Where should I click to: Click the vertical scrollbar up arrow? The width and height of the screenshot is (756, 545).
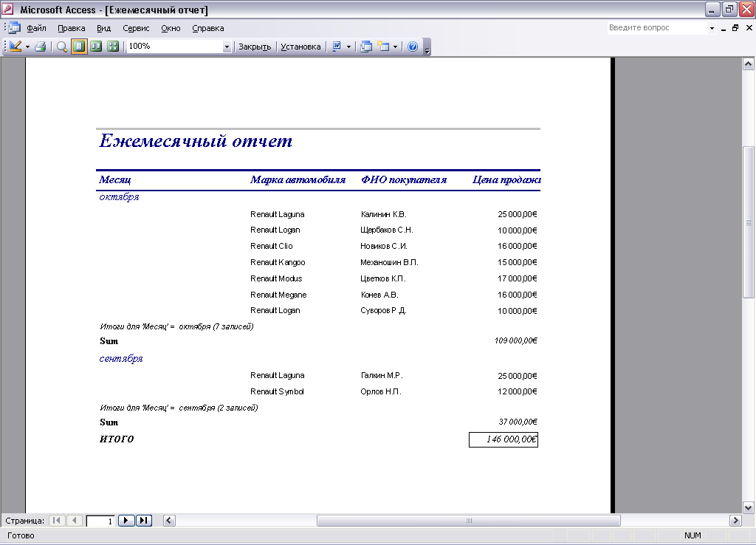(749, 64)
